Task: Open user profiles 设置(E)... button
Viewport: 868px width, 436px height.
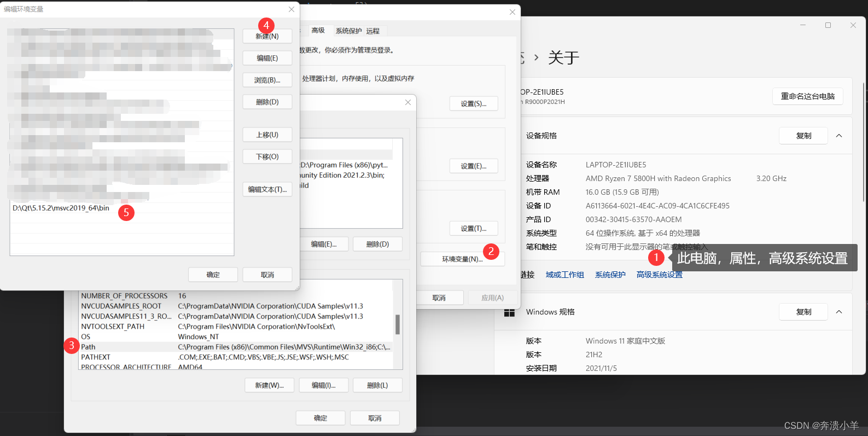Action: 474,166
